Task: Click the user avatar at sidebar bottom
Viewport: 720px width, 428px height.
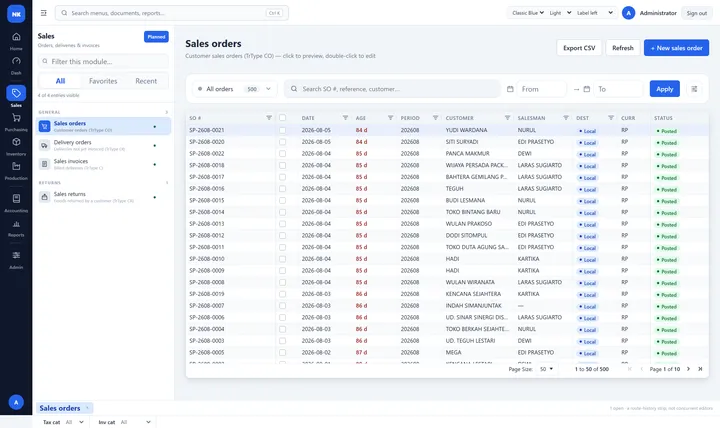Action: click(16, 402)
